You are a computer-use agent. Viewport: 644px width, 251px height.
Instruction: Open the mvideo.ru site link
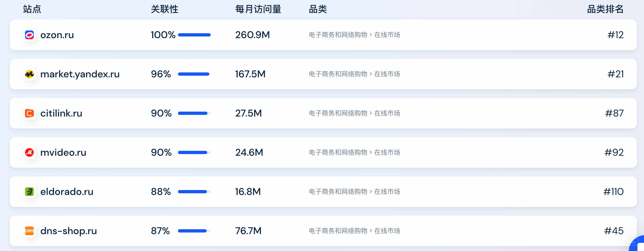coord(63,152)
